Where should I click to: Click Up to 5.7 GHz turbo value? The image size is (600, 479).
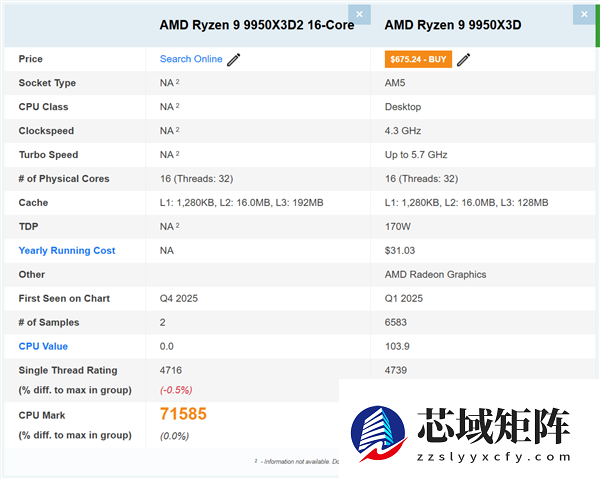tap(416, 155)
